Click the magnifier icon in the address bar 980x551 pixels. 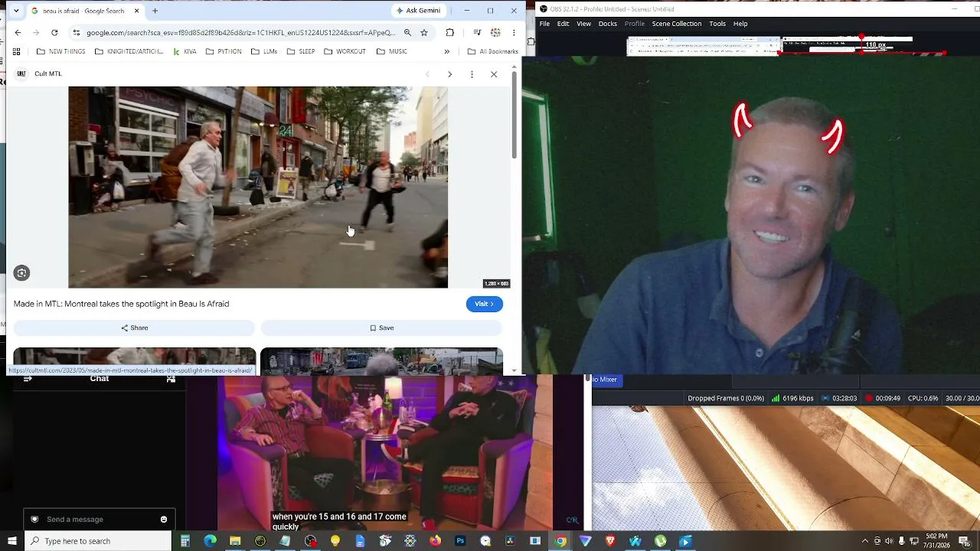pyautogui.click(x=407, y=33)
